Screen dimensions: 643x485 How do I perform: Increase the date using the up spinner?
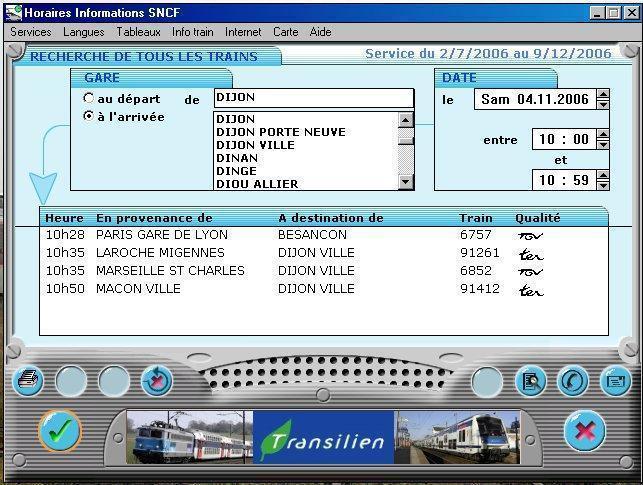pyautogui.click(x=603, y=94)
